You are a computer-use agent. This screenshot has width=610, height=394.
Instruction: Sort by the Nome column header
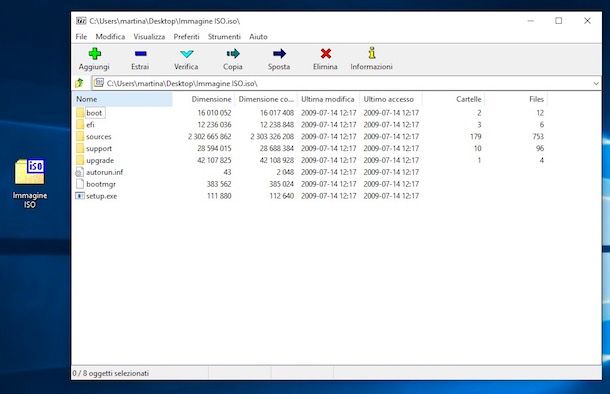coord(122,99)
